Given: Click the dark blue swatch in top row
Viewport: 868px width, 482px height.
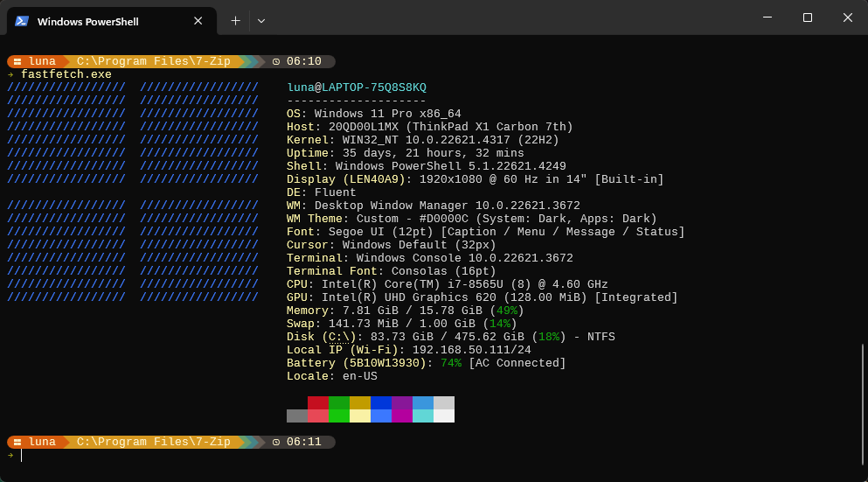Looking at the screenshot, I should (x=381, y=402).
